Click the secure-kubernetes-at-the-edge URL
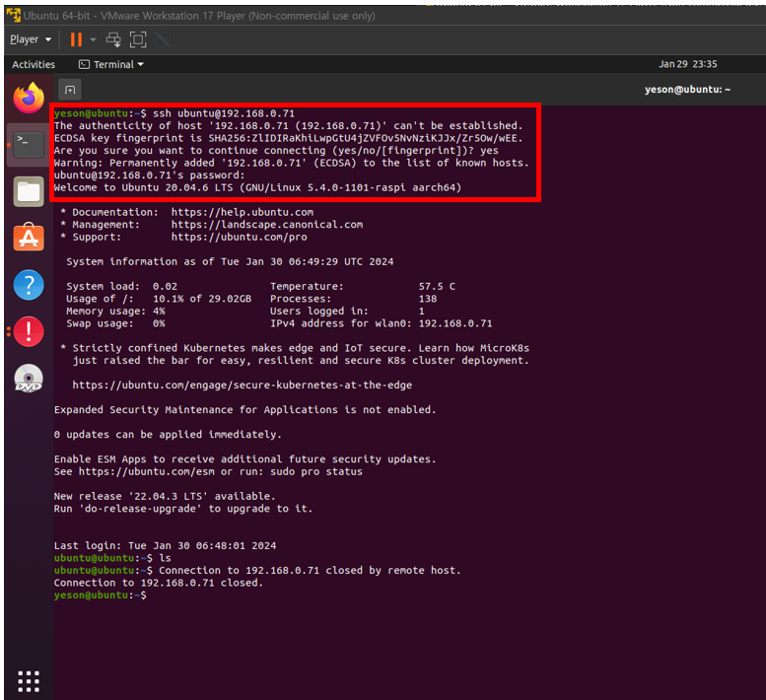This screenshot has width=766, height=700. pos(243,385)
